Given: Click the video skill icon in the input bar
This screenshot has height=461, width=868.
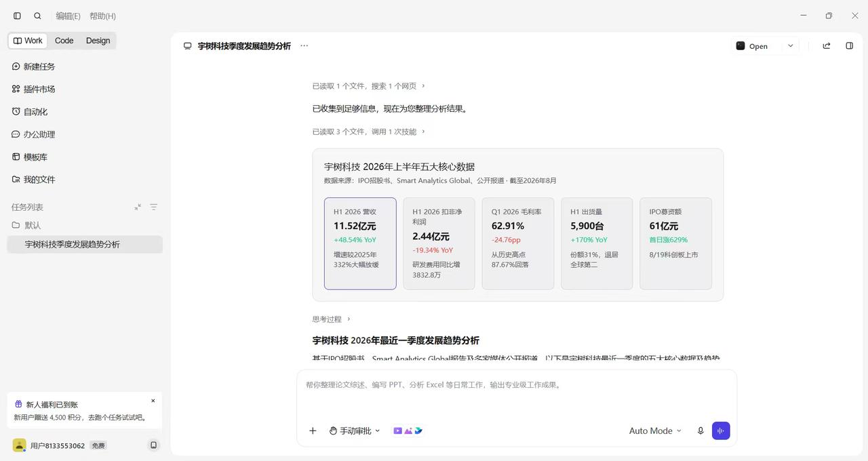Looking at the screenshot, I should 398,430.
